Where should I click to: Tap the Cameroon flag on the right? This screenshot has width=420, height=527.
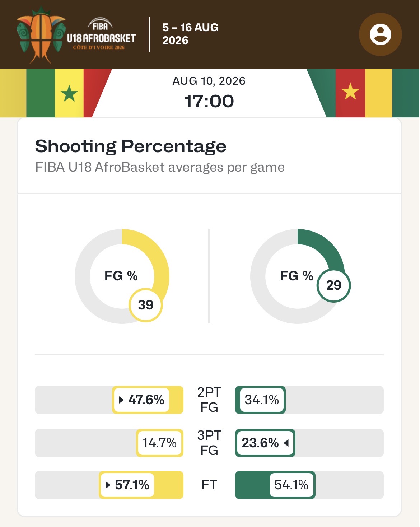(363, 93)
